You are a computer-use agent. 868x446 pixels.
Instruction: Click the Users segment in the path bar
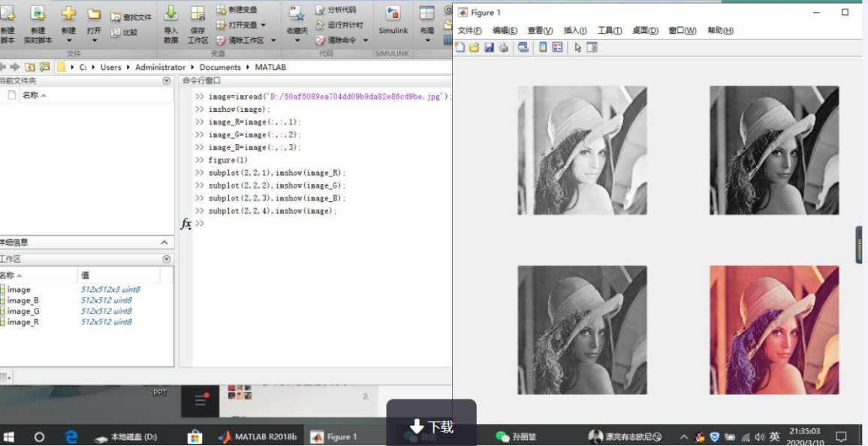point(110,67)
